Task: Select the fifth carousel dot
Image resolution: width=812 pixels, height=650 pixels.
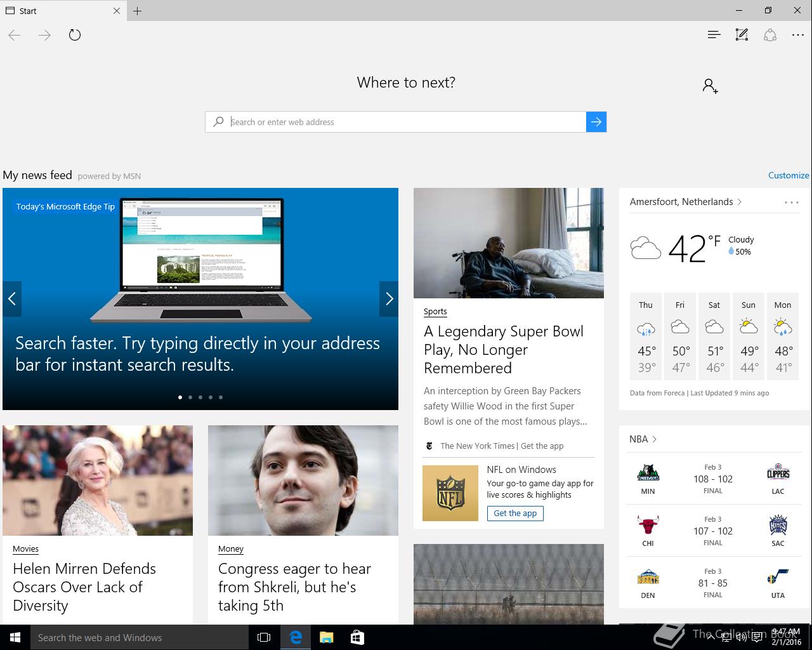Action: tap(221, 397)
